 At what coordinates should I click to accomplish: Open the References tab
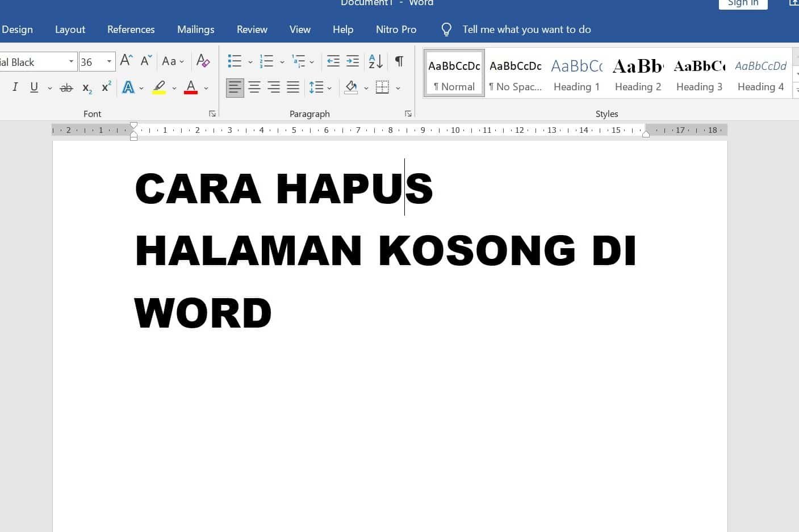pyautogui.click(x=131, y=30)
